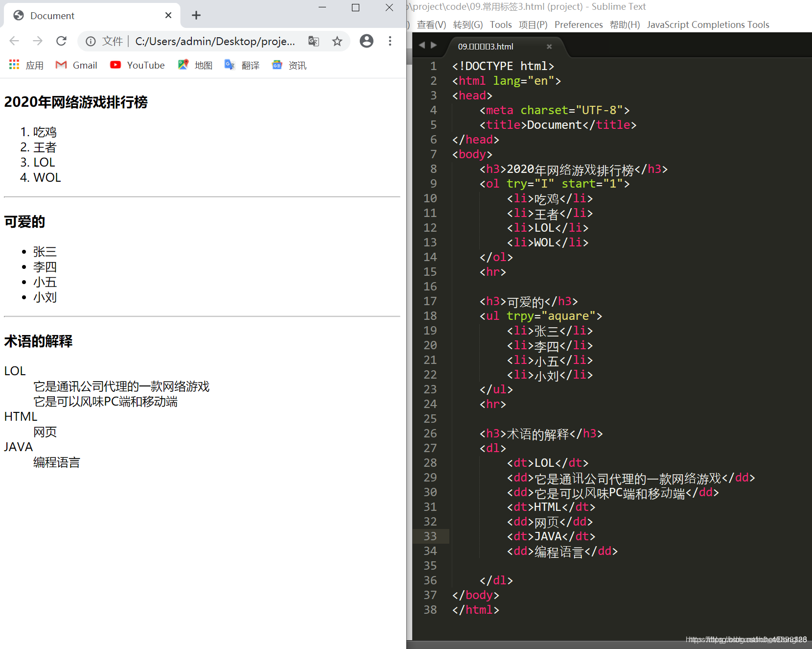Minimize the Chrome window
This screenshot has width=812, height=649.
coord(322,7)
